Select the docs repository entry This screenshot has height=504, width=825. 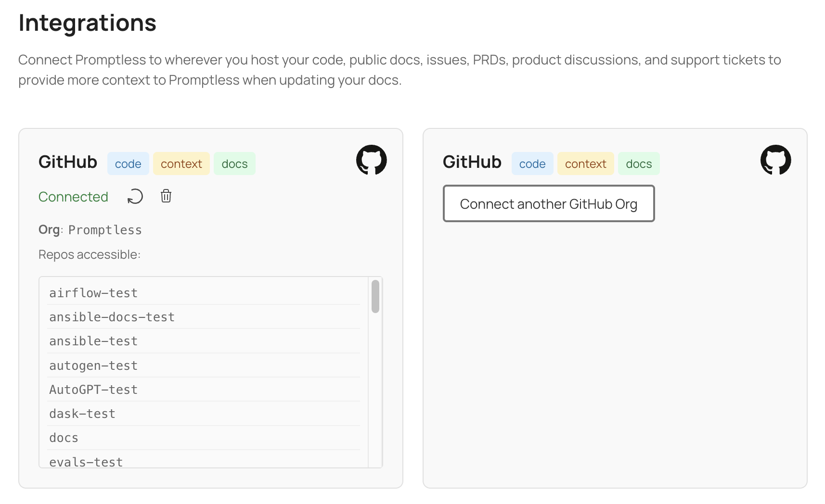tap(63, 437)
